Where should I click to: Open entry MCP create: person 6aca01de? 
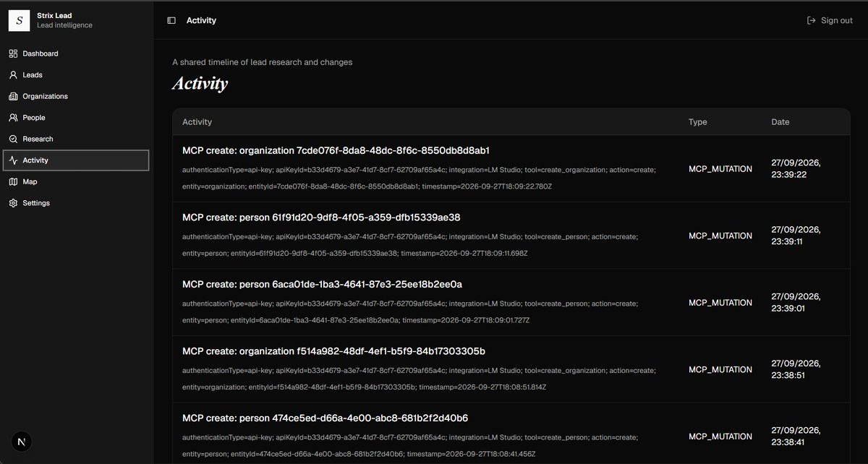click(x=322, y=284)
